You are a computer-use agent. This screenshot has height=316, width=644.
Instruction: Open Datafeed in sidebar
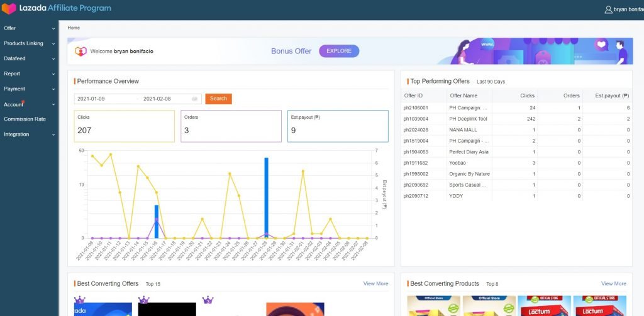point(15,58)
